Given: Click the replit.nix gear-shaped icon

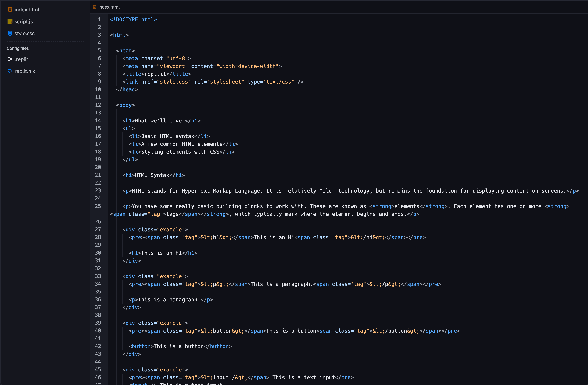Looking at the screenshot, I should click(10, 71).
